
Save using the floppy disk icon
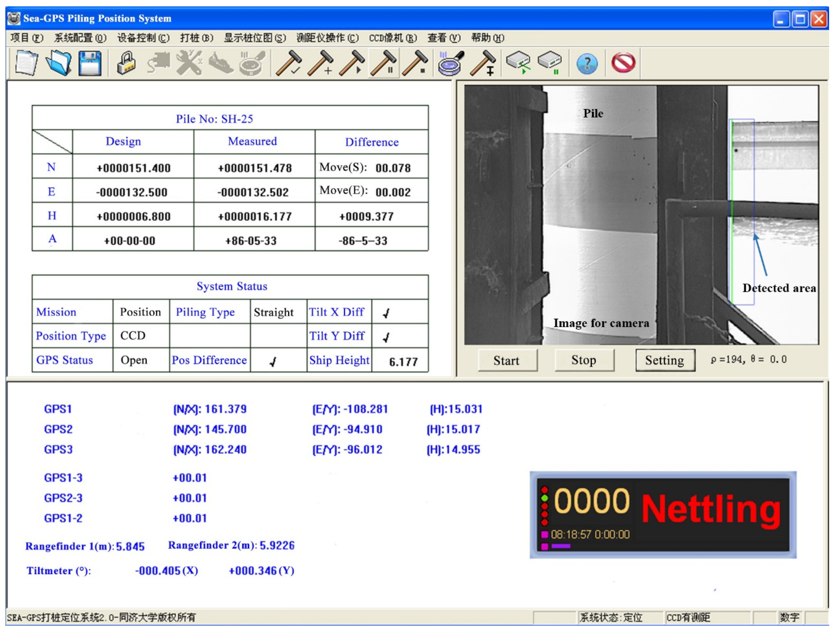point(90,63)
